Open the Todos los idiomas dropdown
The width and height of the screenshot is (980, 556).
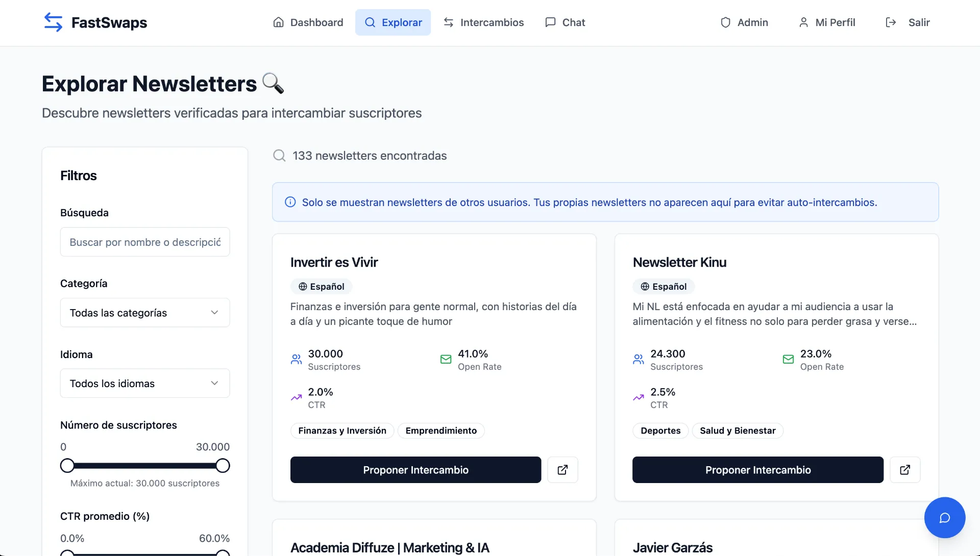pos(145,384)
